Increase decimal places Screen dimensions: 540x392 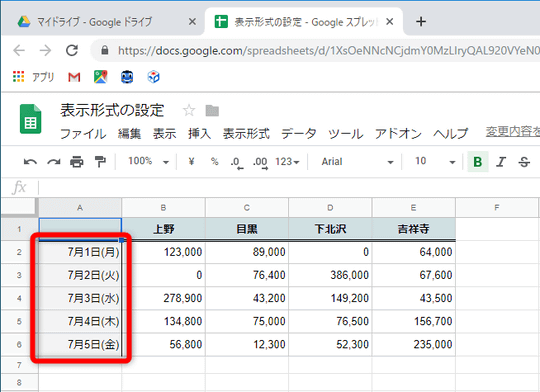(260, 162)
